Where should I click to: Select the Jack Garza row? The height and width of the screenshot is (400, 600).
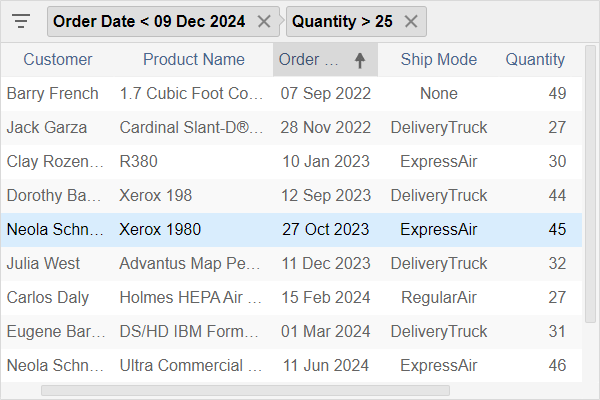pyautogui.click(x=292, y=128)
